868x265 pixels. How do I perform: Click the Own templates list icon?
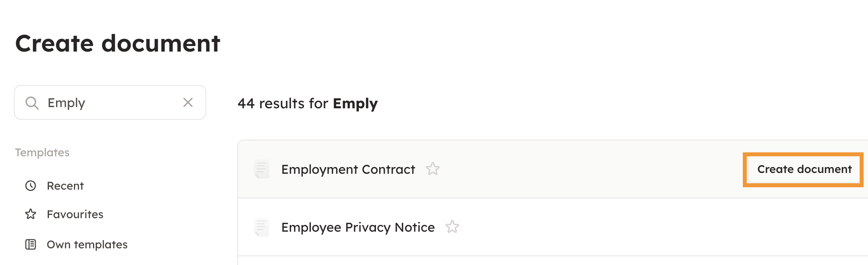pos(31,244)
